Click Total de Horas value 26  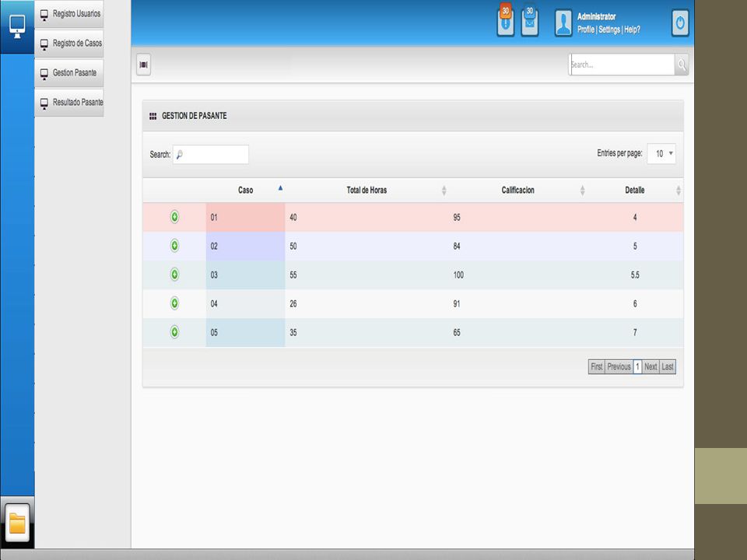(293, 304)
